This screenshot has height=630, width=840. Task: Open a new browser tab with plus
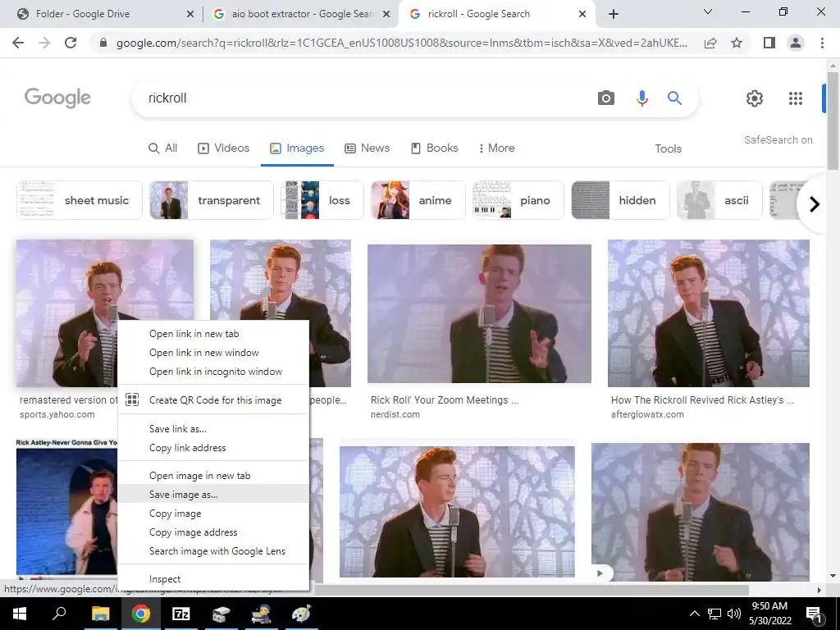pyautogui.click(x=614, y=14)
